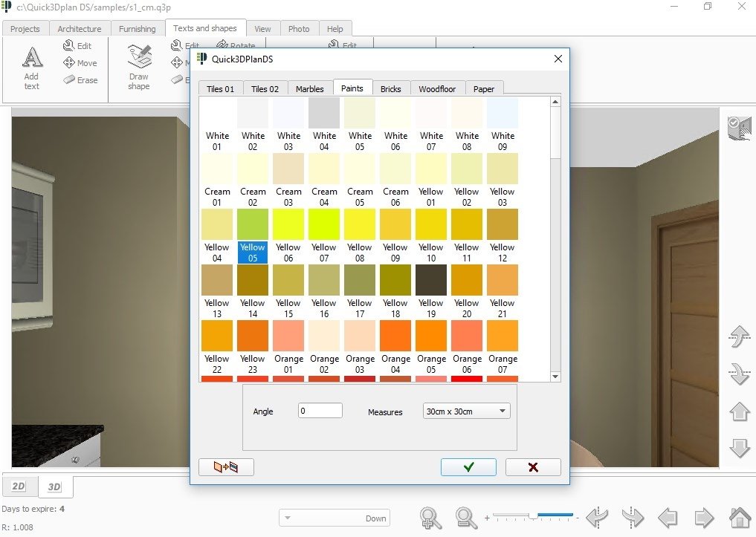This screenshot has height=537, width=756.
Task: Raise camera with the straight up arrow
Action: pyautogui.click(x=739, y=411)
